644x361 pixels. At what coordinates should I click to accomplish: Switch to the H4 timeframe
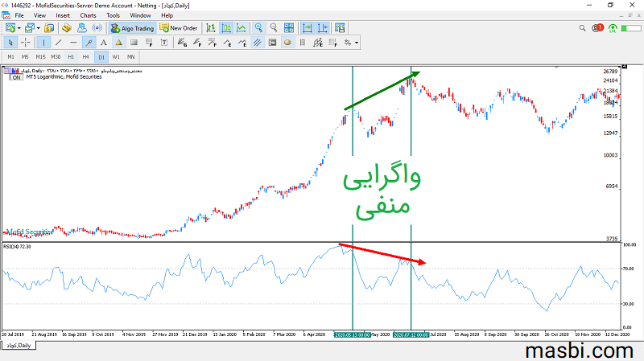86,56
